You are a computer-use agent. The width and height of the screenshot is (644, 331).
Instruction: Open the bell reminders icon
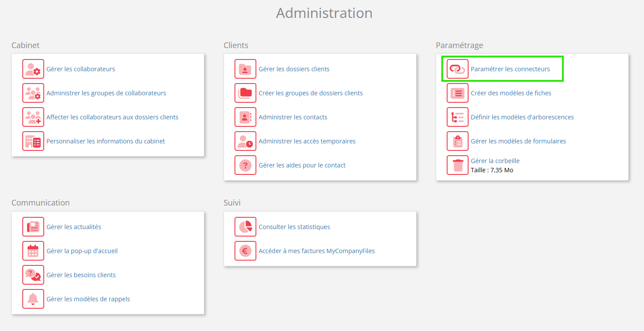[33, 299]
